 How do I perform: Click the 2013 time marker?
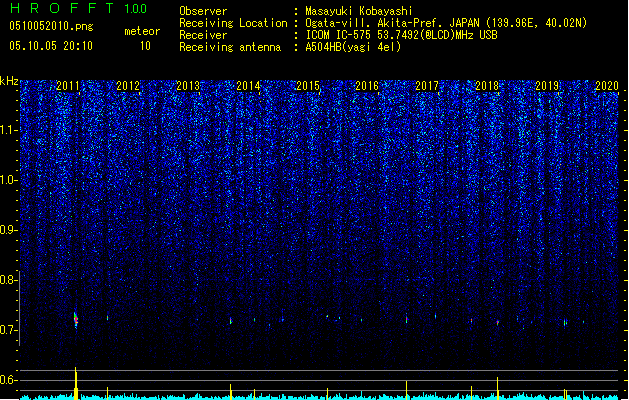188,85
